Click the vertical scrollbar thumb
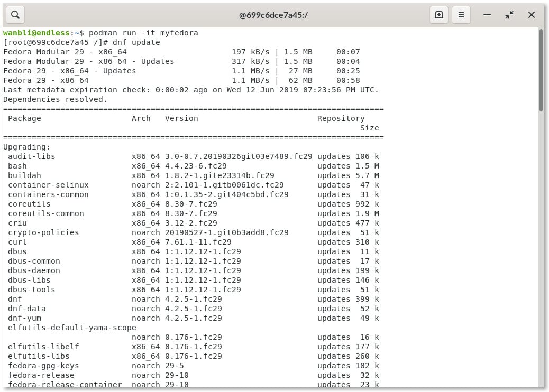 [x=541, y=70]
